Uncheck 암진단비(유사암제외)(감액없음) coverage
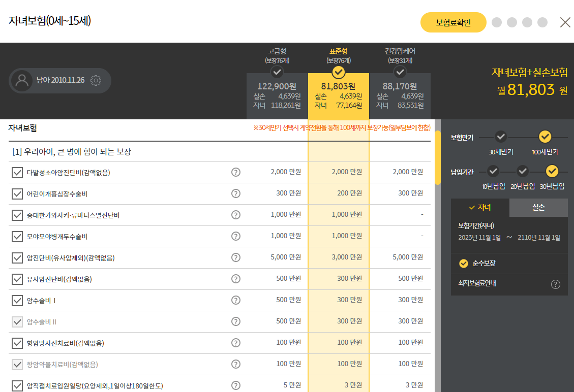The width and height of the screenshot is (574, 392). click(17, 258)
